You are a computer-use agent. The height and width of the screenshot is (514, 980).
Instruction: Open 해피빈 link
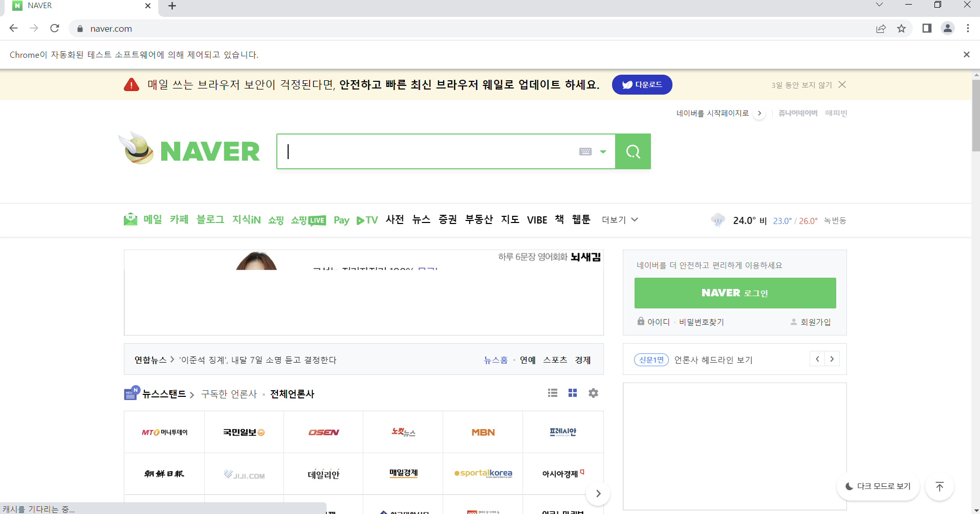tap(836, 113)
